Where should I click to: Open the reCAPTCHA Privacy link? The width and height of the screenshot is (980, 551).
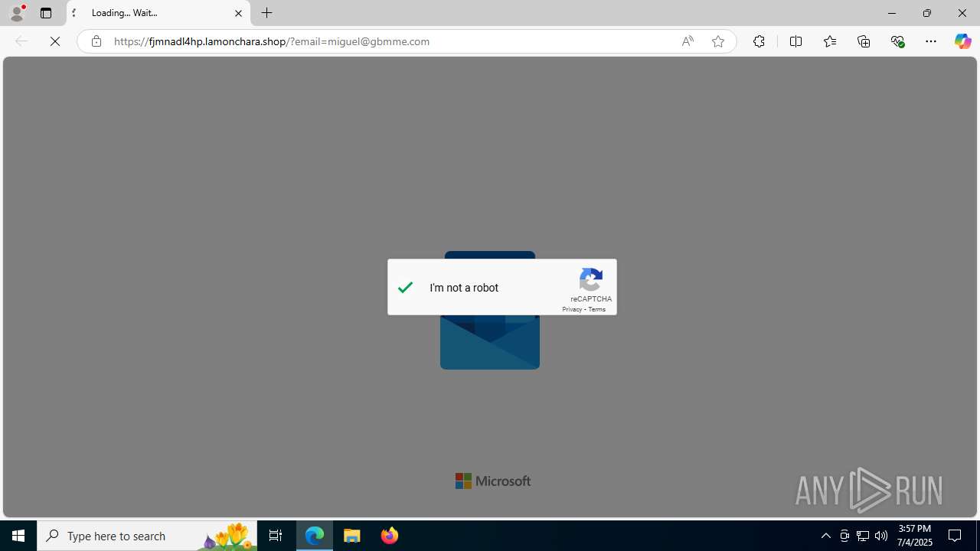click(x=572, y=309)
